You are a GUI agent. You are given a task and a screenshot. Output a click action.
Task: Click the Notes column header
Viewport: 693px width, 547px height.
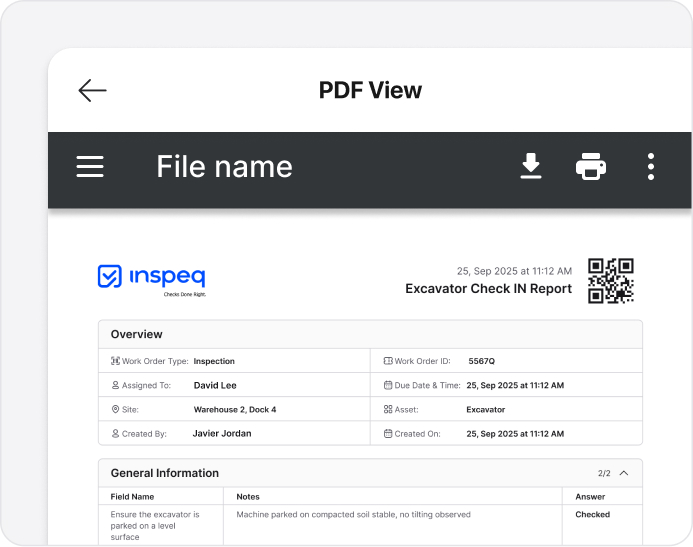click(x=248, y=497)
